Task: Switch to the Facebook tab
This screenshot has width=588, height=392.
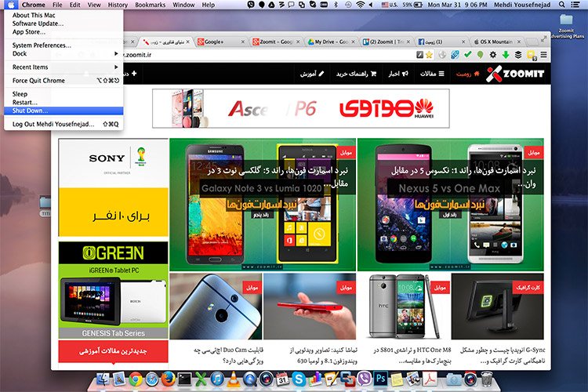Action: (440, 42)
